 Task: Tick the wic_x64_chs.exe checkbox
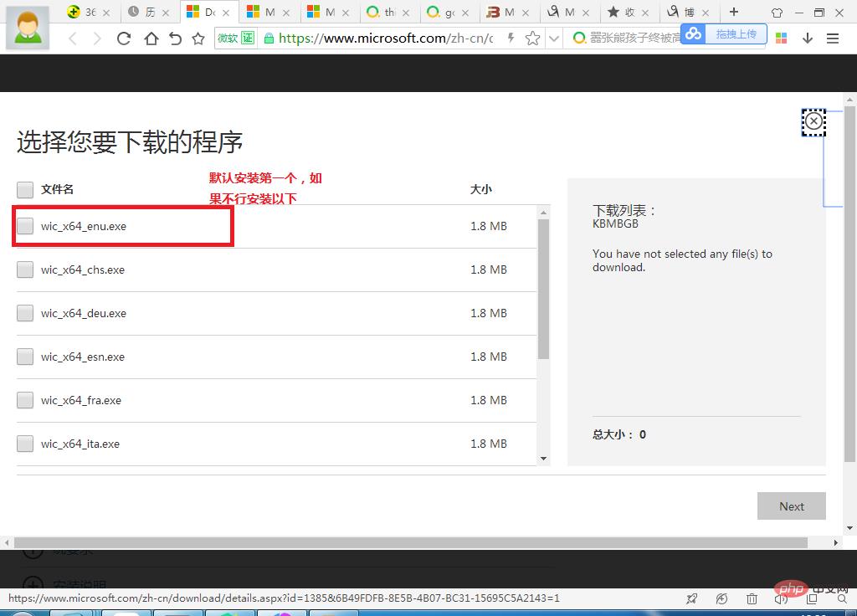(25, 269)
